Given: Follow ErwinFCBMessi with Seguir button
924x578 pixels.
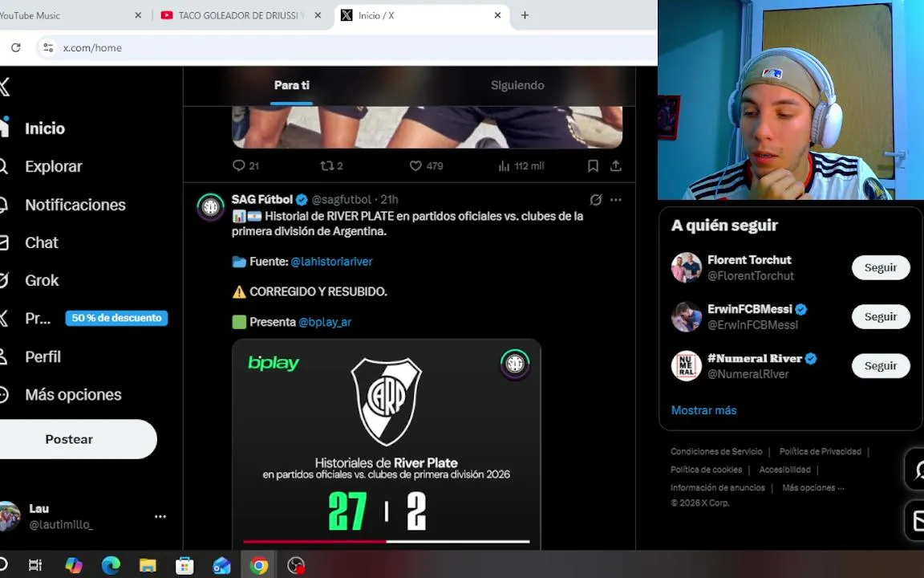Looking at the screenshot, I should tap(881, 317).
